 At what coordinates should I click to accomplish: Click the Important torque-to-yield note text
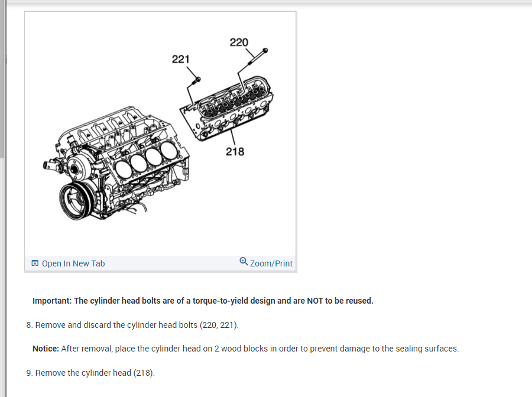tap(203, 301)
